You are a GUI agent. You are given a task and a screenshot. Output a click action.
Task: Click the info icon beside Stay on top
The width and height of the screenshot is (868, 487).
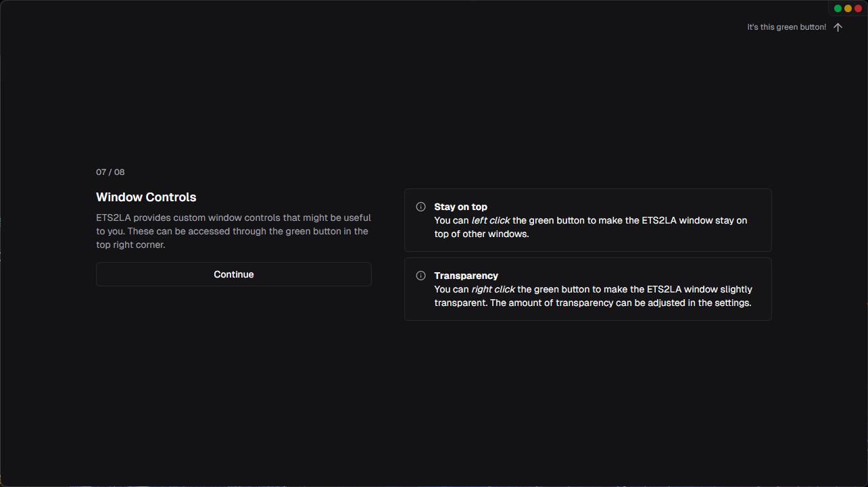coord(420,207)
